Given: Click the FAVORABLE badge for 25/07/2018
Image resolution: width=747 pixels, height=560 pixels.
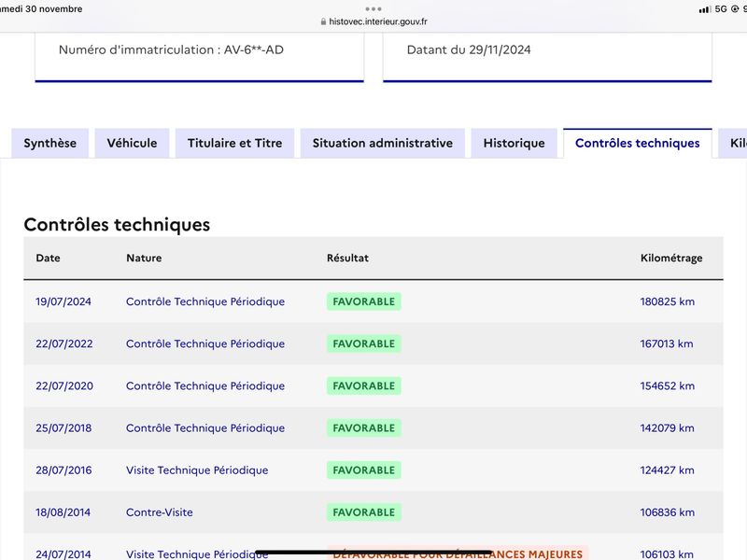Looking at the screenshot, I should (x=364, y=428).
